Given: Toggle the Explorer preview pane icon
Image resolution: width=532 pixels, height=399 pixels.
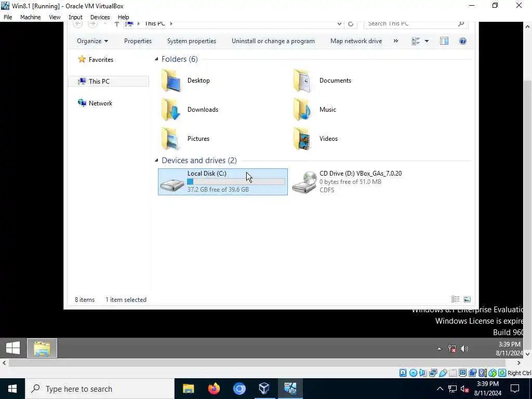Looking at the screenshot, I should (444, 41).
